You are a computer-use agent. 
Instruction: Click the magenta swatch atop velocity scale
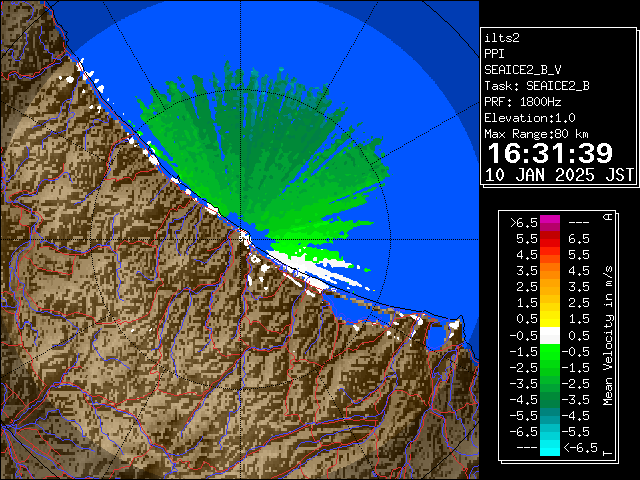550,223
